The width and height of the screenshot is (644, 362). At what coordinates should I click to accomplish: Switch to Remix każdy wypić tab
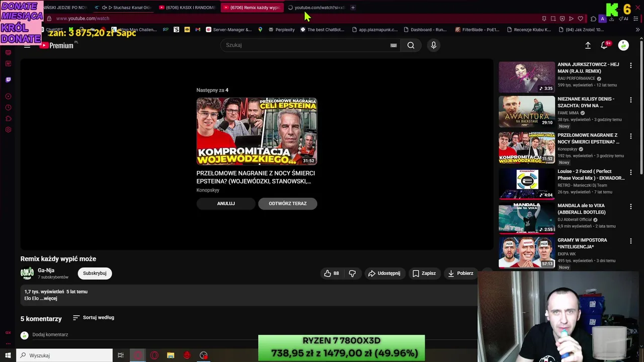click(x=252, y=8)
